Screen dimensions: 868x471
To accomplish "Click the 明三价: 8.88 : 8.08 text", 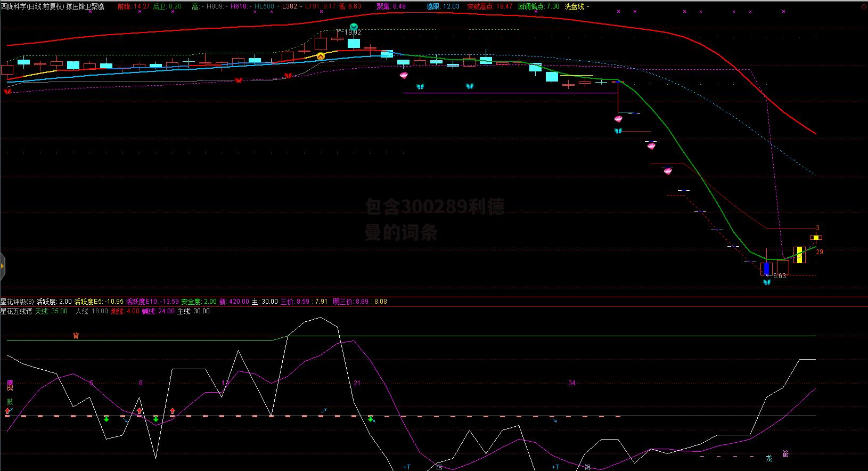I will (360, 302).
